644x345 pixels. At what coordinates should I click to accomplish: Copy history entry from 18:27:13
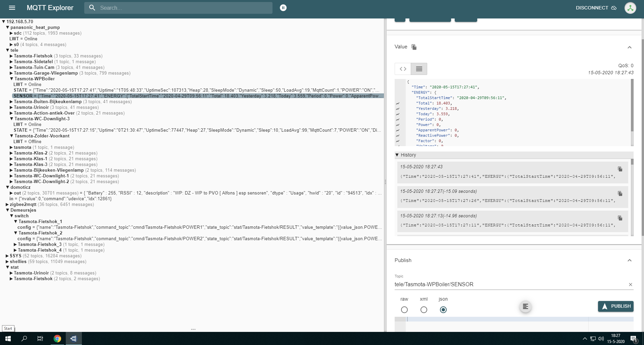[x=620, y=218]
